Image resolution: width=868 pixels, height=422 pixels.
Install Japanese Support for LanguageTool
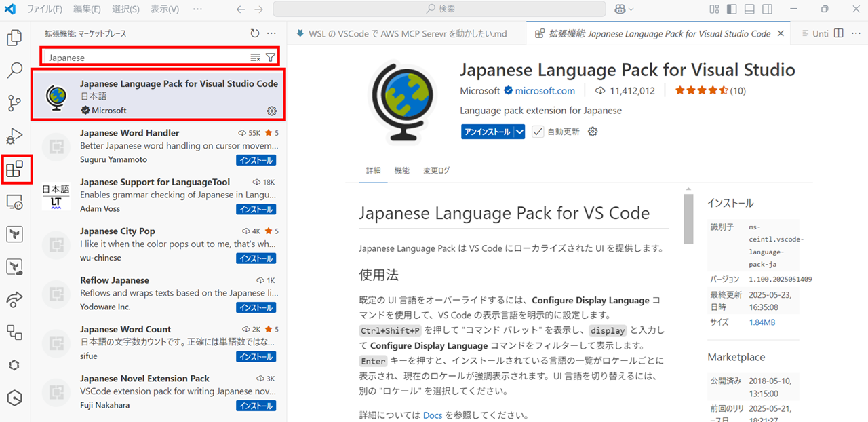pyautogui.click(x=256, y=210)
